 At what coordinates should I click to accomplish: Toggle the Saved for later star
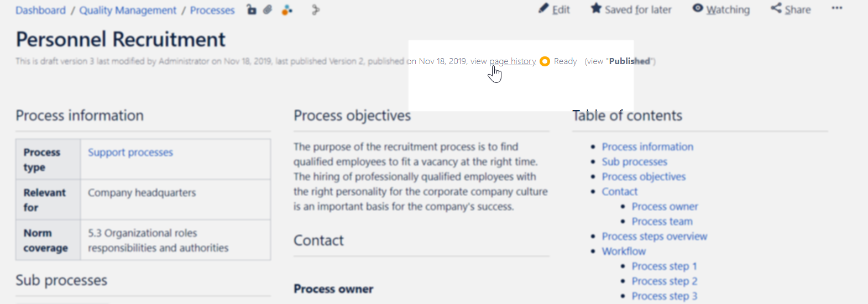631,9
